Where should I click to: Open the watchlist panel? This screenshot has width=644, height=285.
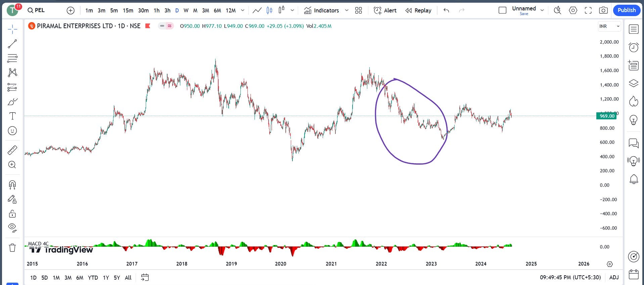(x=634, y=29)
